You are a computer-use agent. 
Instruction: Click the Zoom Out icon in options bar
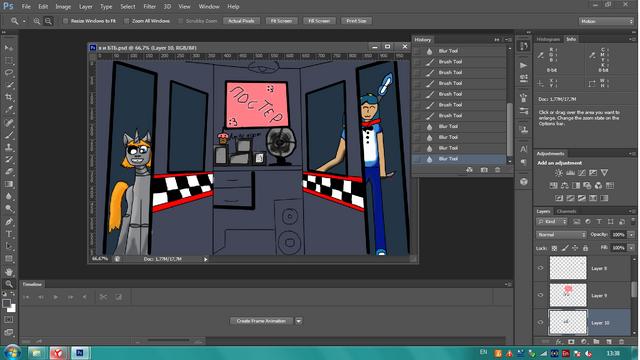[x=48, y=21]
